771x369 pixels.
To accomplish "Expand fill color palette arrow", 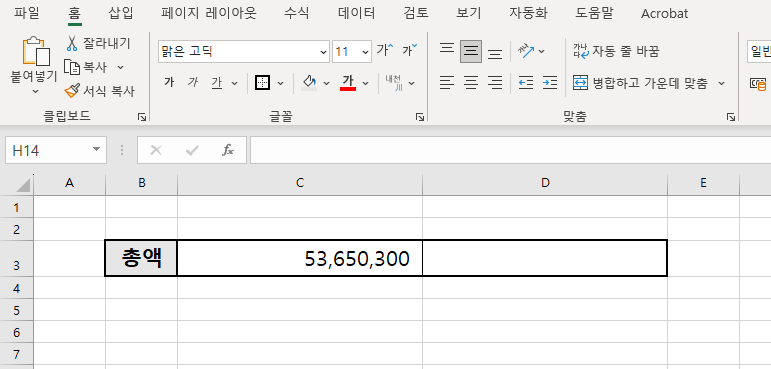I will tap(326, 83).
